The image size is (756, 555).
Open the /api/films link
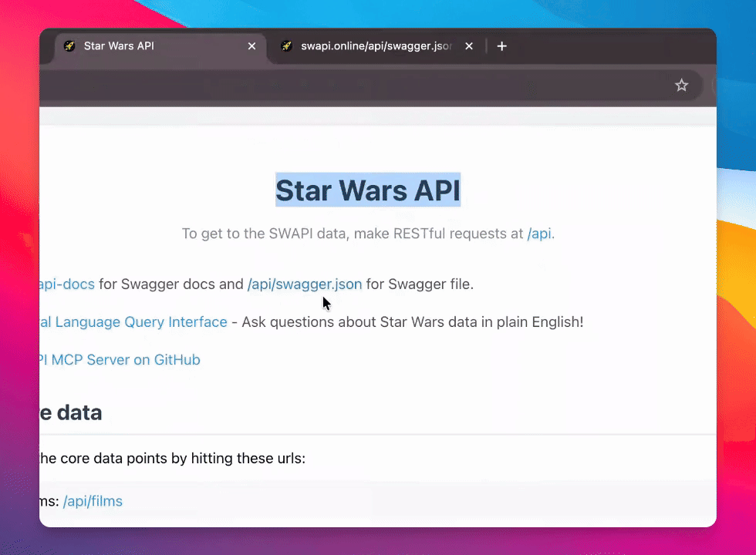click(93, 502)
